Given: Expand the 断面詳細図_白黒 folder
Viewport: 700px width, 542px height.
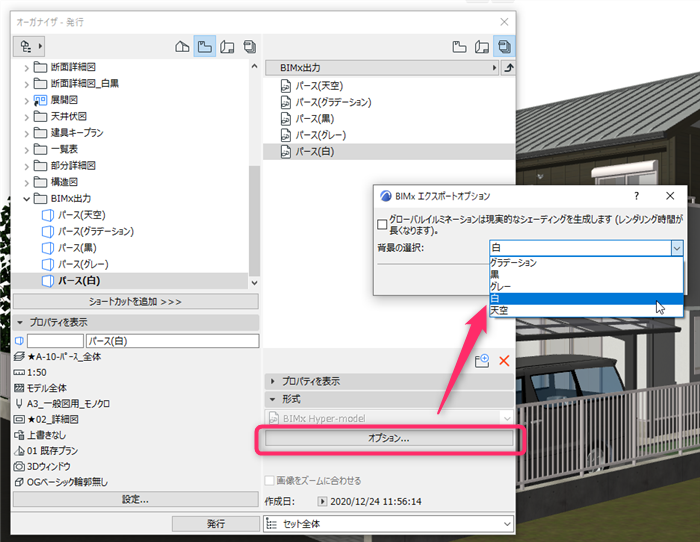Looking at the screenshot, I should pos(26,84).
